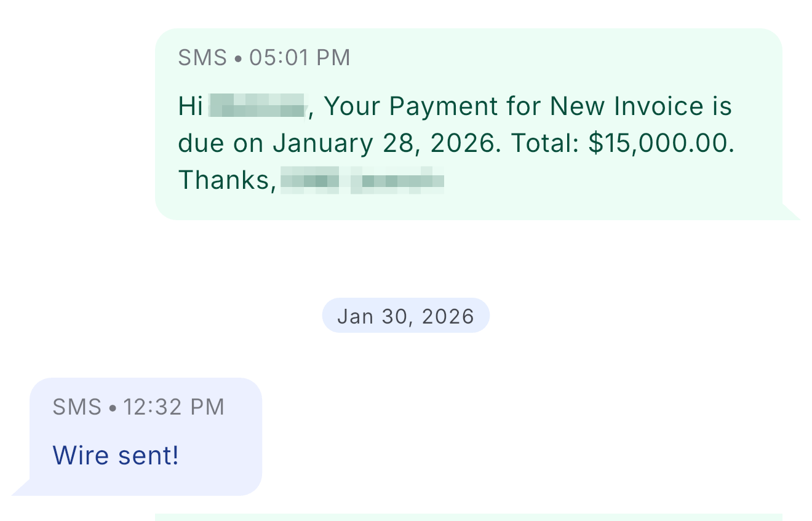The image size is (812, 521).
Task: Click the 12:32 PM timestamp
Action: coord(173,407)
